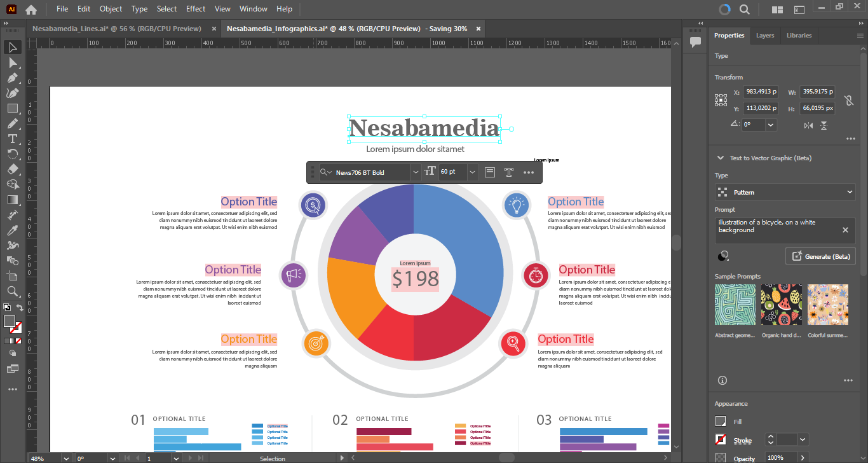Toggle constrain width and height proportions
Viewport: 868px width, 463px height.
pyautogui.click(x=848, y=100)
